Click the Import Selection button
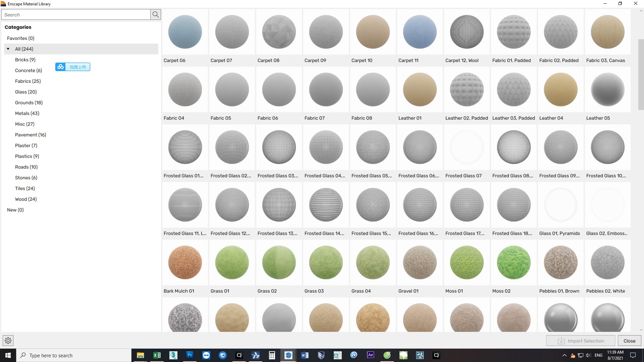 580,341
